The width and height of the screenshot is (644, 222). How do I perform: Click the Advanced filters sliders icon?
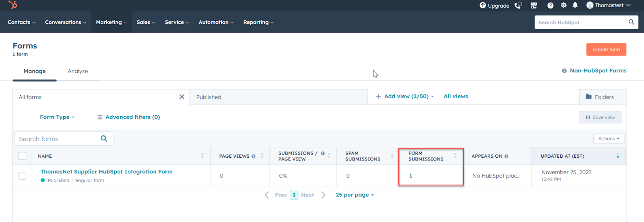click(x=100, y=117)
